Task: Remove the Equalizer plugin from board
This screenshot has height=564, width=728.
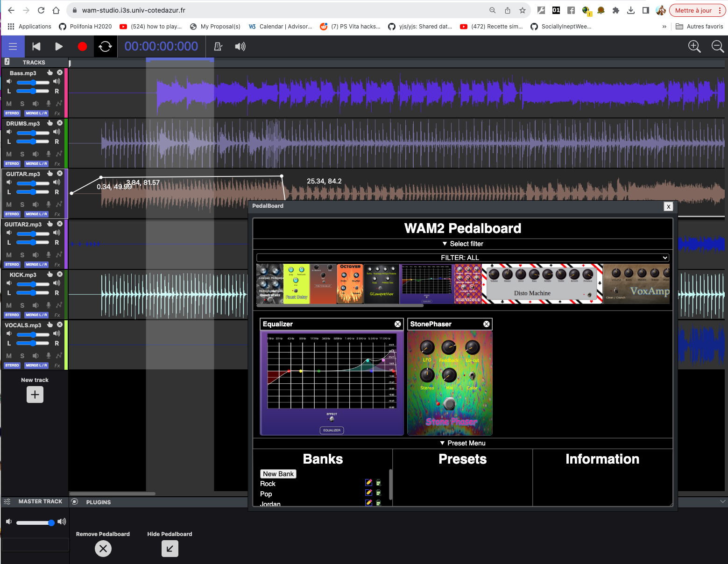Action: (398, 324)
